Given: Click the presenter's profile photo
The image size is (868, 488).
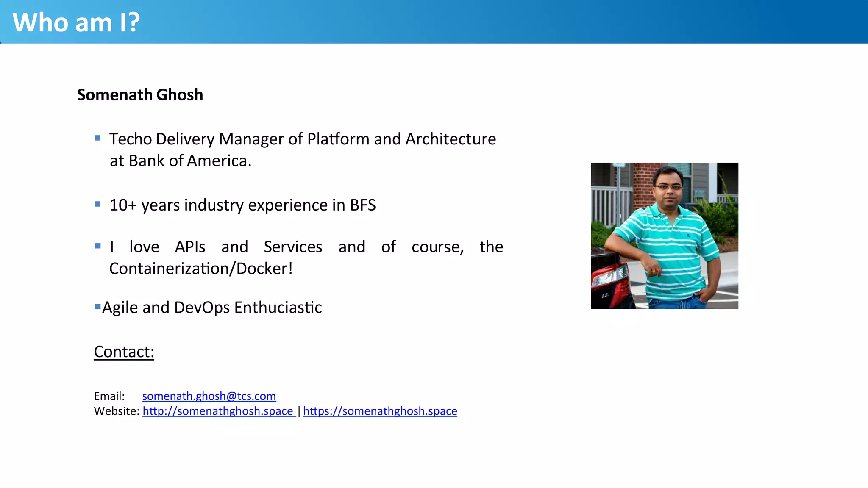Looking at the screenshot, I should [x=664, y=236].
